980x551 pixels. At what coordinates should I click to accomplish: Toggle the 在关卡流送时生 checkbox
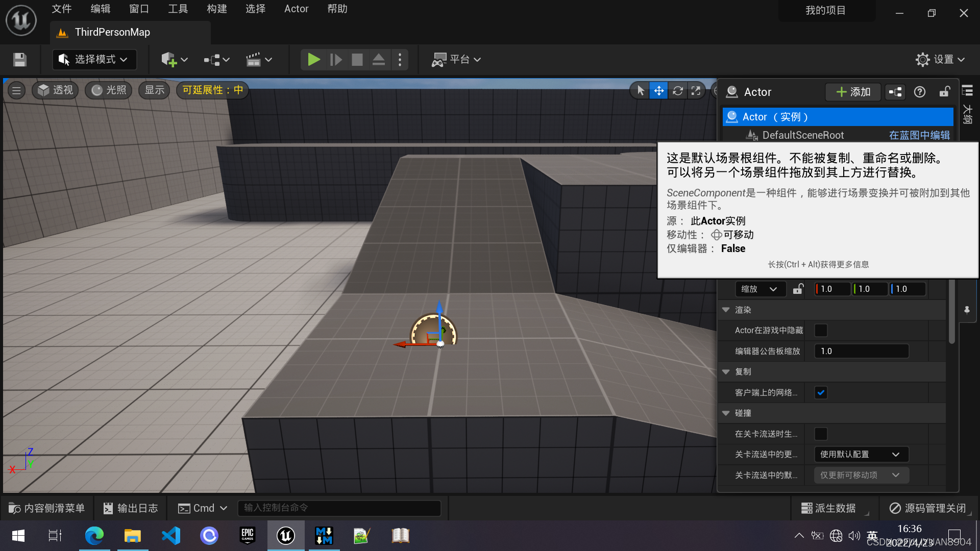(x=821, y=434)
